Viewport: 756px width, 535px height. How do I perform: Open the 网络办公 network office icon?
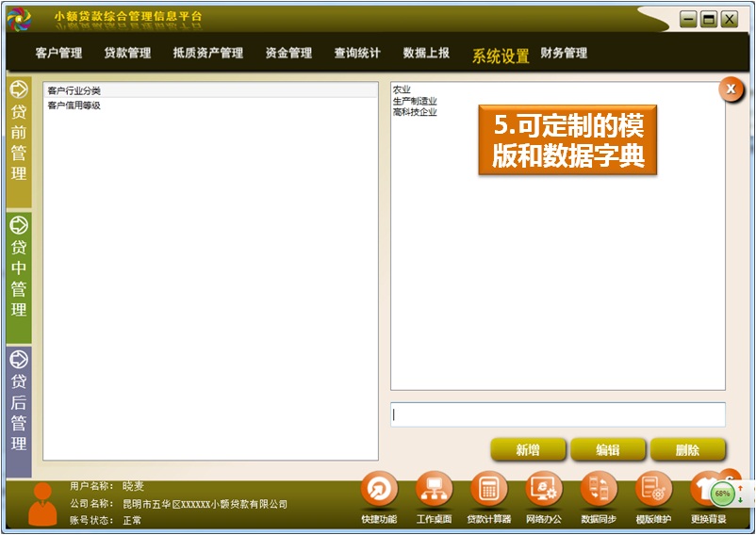coord(544,491)
